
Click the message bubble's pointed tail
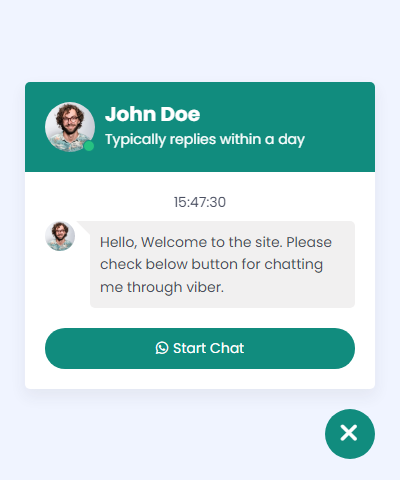pos(84,227)
